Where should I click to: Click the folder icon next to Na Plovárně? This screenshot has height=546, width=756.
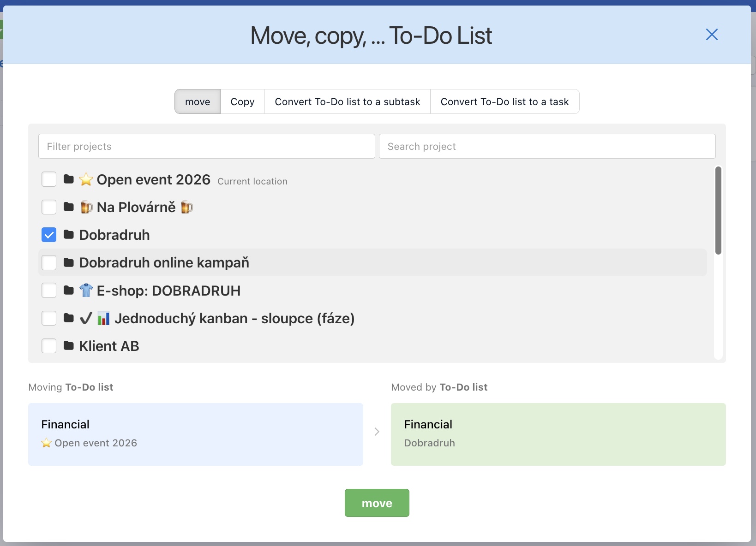[69, 207]
